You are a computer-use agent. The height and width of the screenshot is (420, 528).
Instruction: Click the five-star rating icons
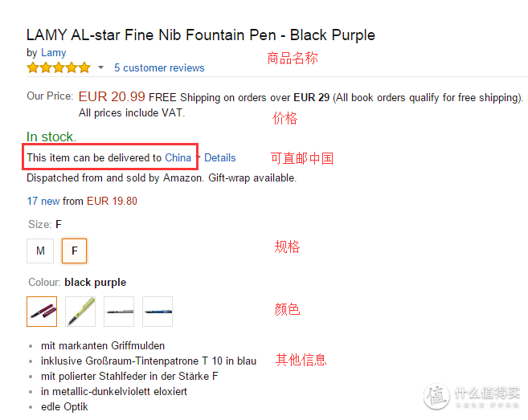tap(59, 67)
